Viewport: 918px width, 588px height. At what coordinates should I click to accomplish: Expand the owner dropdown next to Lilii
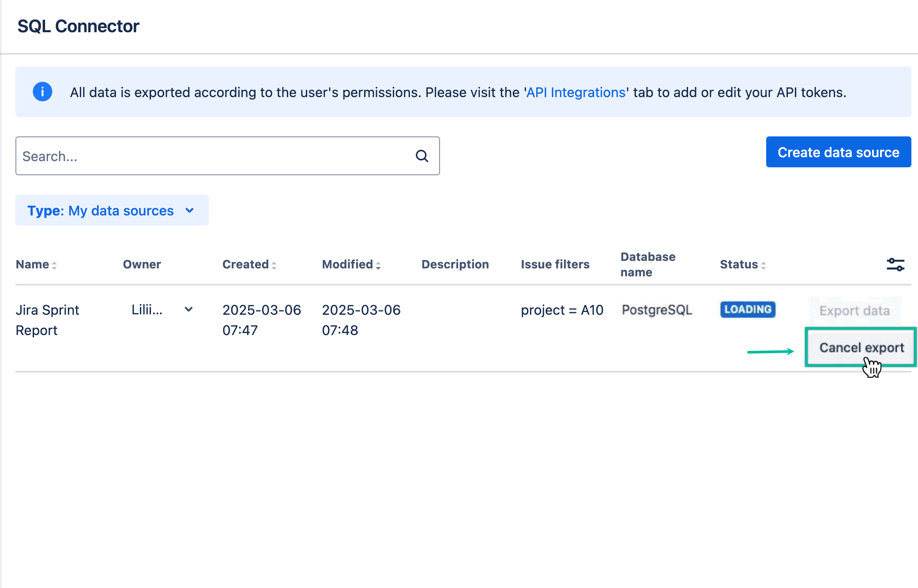[189, 309]
